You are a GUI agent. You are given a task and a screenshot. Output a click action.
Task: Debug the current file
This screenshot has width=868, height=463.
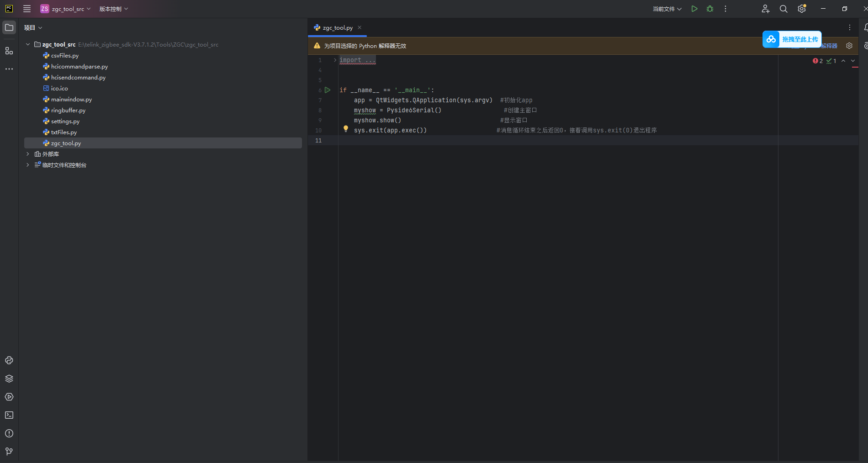(x=710, y=9)
